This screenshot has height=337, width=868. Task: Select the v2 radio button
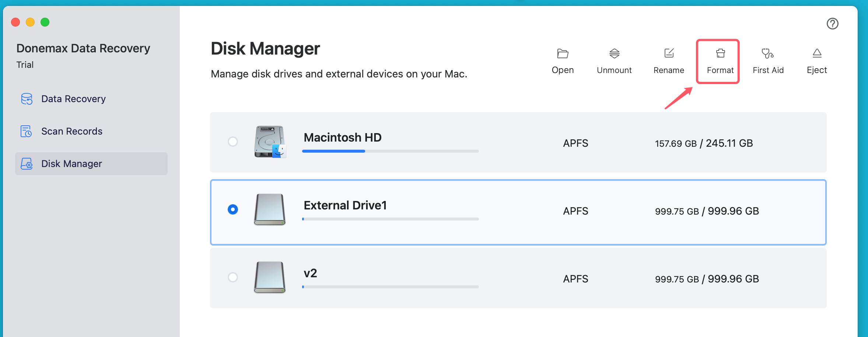tap(232, 277)
